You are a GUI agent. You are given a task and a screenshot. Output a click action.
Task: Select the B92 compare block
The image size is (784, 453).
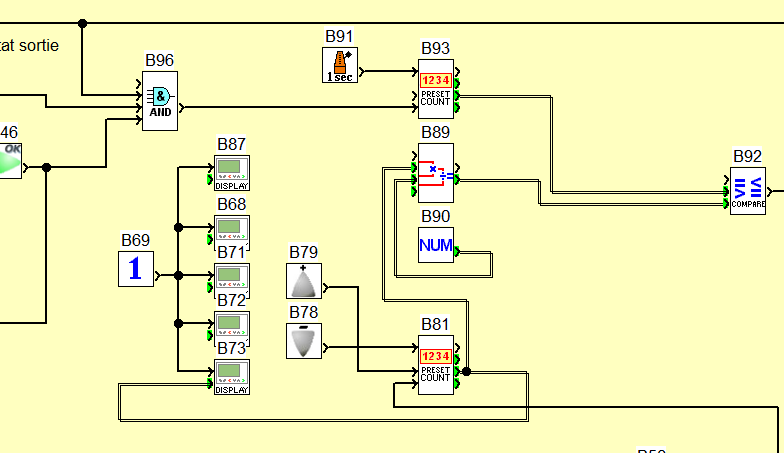coord(748,190)
